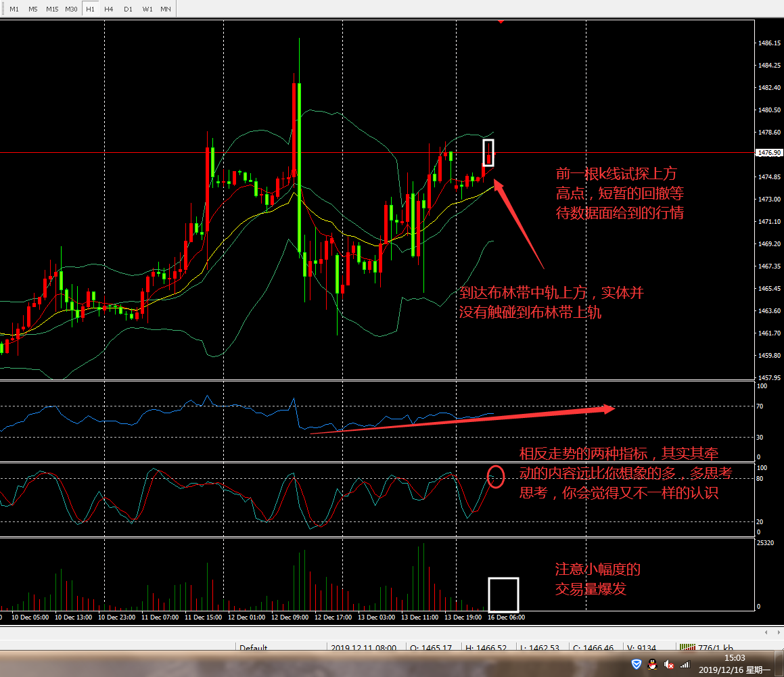
Task: Show the MN monthly timeframe
Action: [x=165, y=9]
